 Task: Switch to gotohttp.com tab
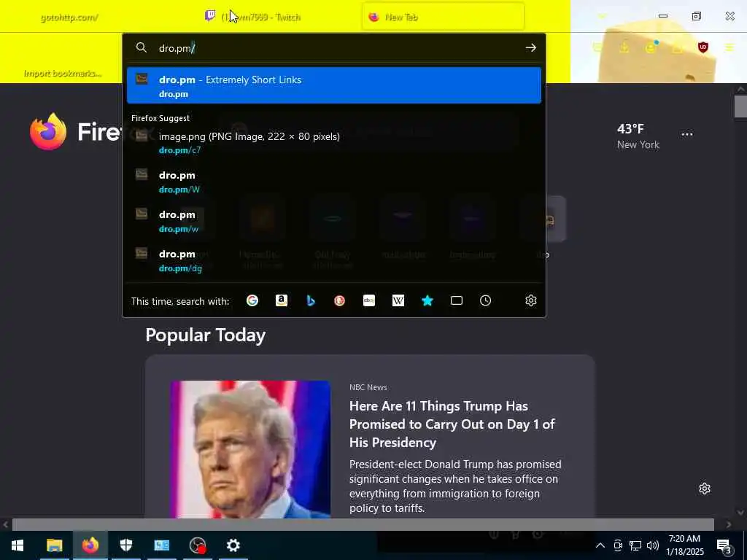(69, 17)
